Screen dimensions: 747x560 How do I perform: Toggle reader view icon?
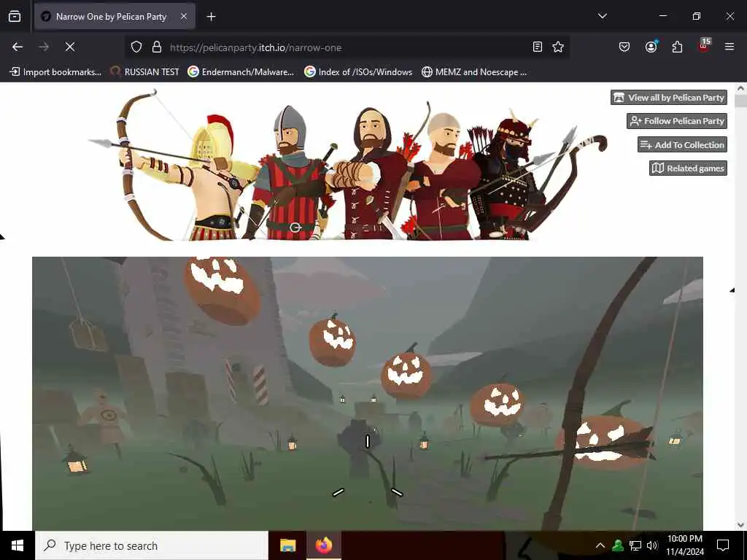click(538, 47)
